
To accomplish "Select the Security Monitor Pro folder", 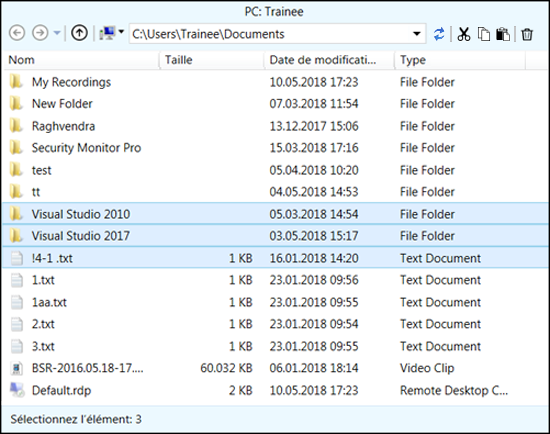I will pos(275,148).
